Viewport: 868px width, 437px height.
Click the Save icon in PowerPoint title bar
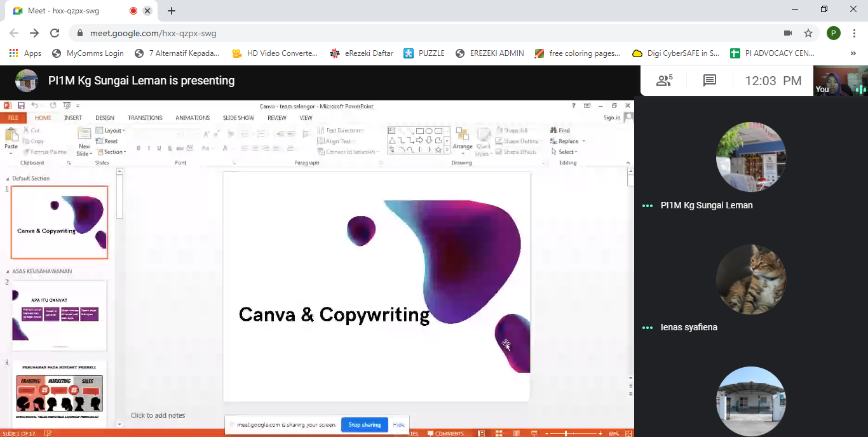tap(21, 105)
